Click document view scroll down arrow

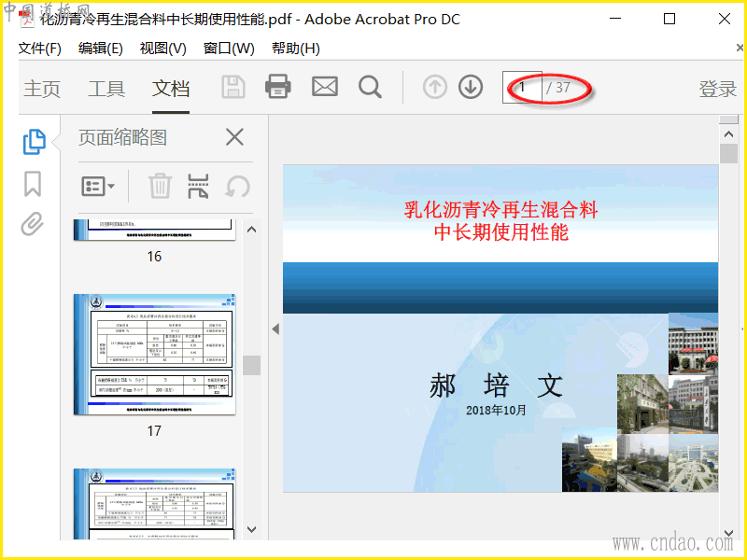click(x=728, y=533)
